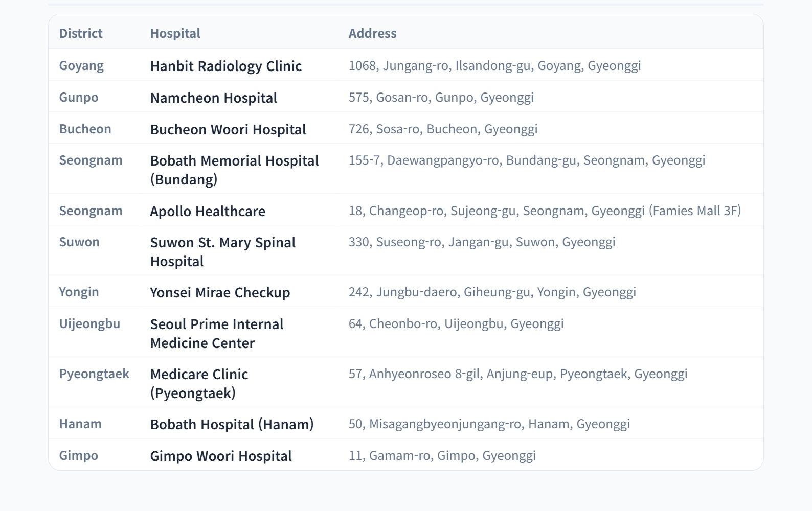Image resolution: width=812 pixels, height=511 pixels.
Task: Click the Uijeongbu district label
Action: [89, 324]
